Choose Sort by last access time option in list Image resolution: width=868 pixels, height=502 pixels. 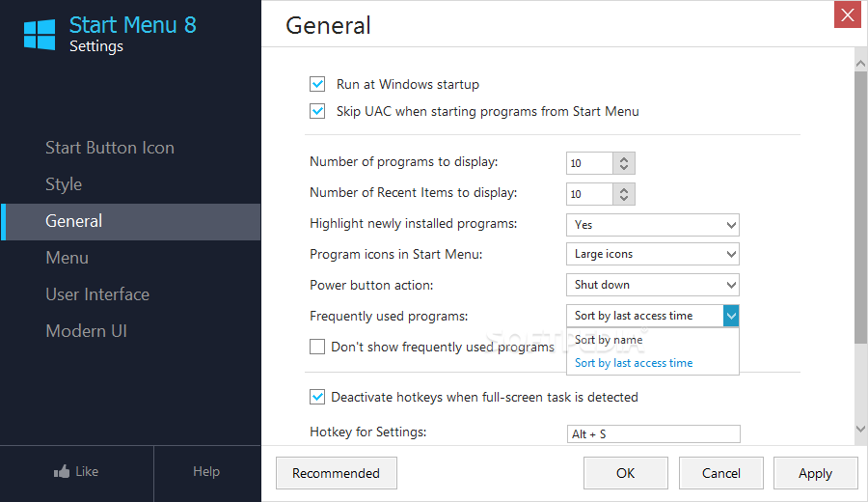coord(653,363)
